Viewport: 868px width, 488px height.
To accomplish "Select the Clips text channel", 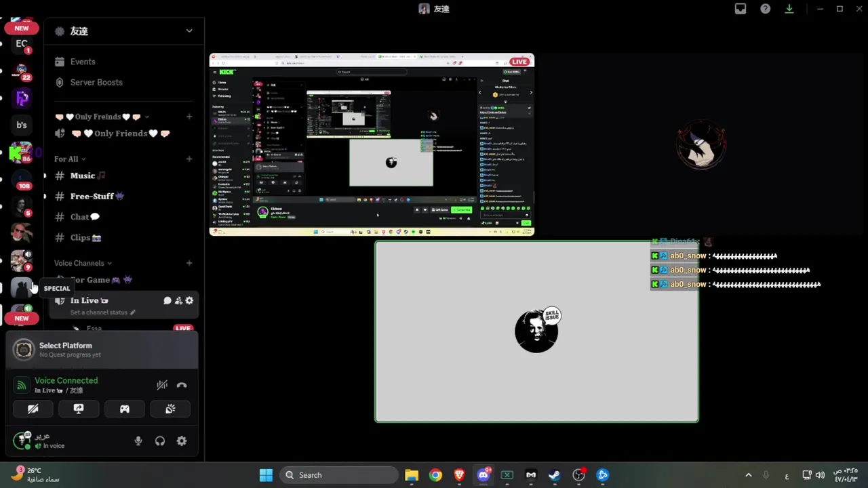I will tap(124, 238).
